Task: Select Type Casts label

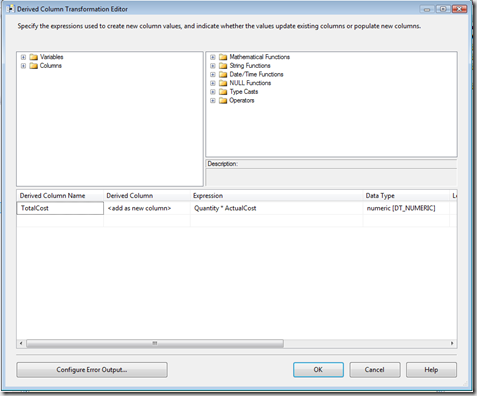Action: (x=244, y=92)
